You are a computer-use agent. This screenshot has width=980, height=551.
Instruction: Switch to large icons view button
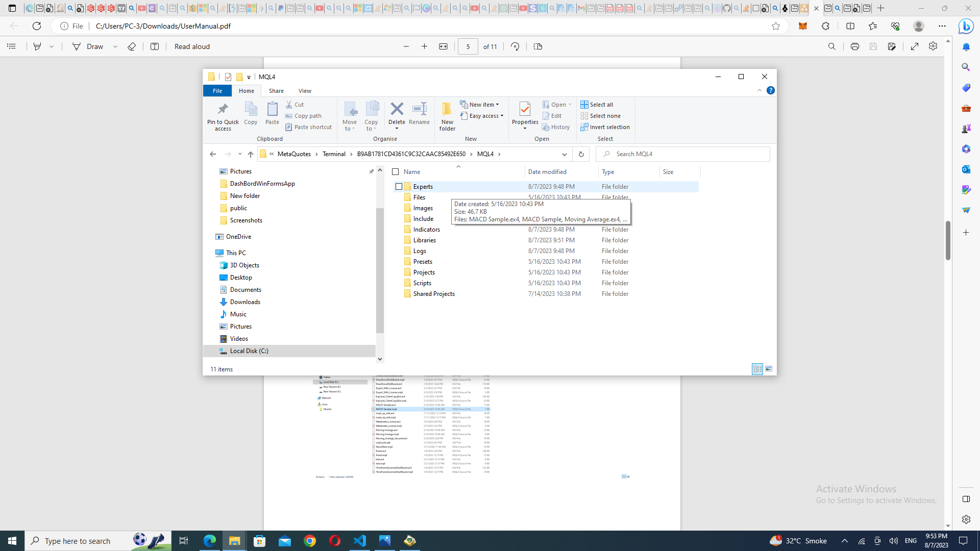pyautogui.click(x=769, y=369)
